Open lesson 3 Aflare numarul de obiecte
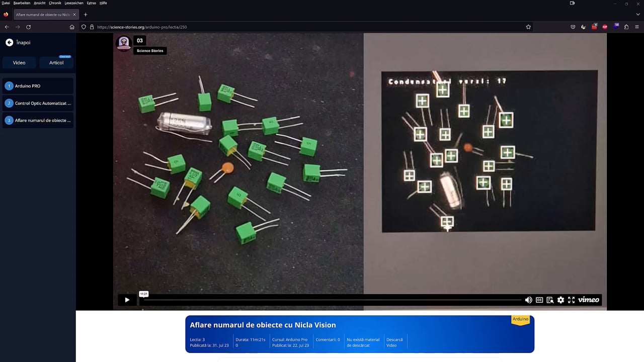 click(38, 120)
